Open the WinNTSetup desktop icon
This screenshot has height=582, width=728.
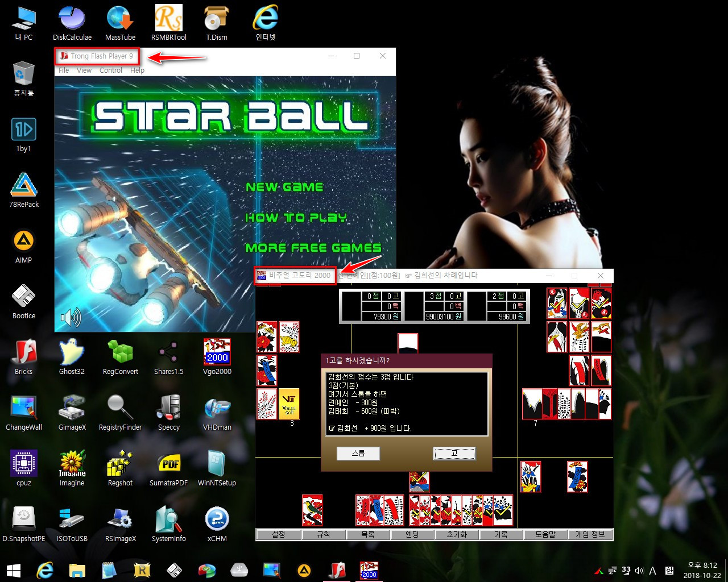(217, 469)
